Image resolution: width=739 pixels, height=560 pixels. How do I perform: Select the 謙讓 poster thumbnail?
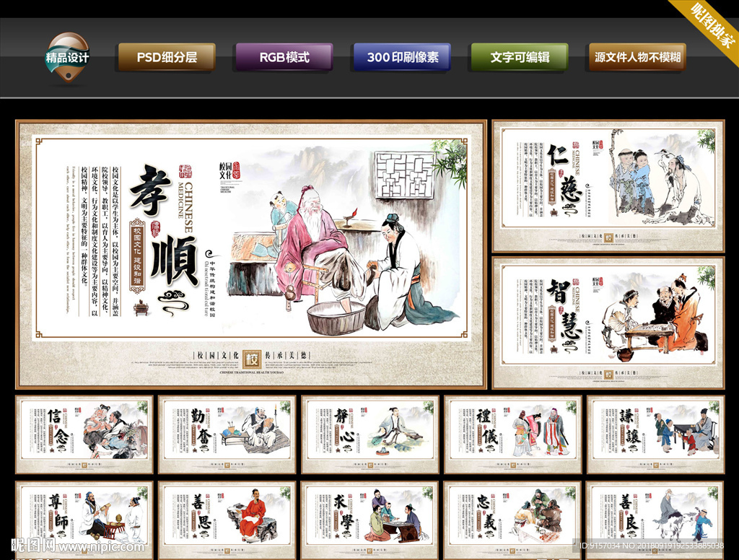(x=655, y=434)
